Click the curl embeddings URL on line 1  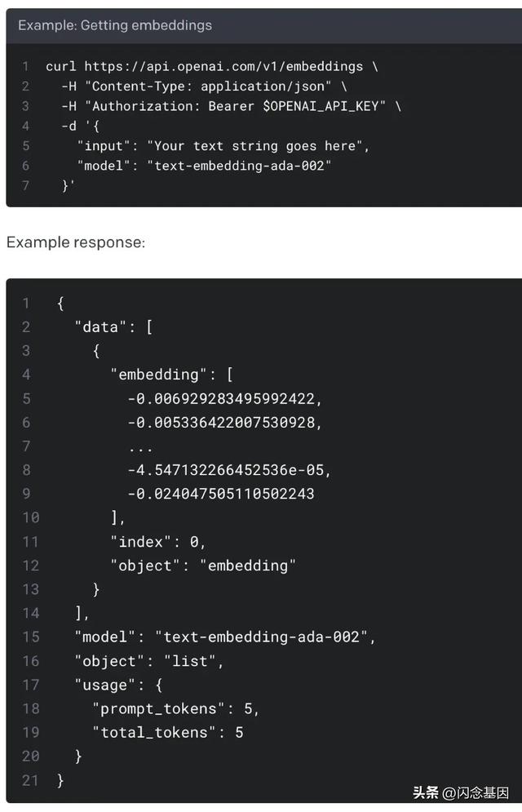223,66
